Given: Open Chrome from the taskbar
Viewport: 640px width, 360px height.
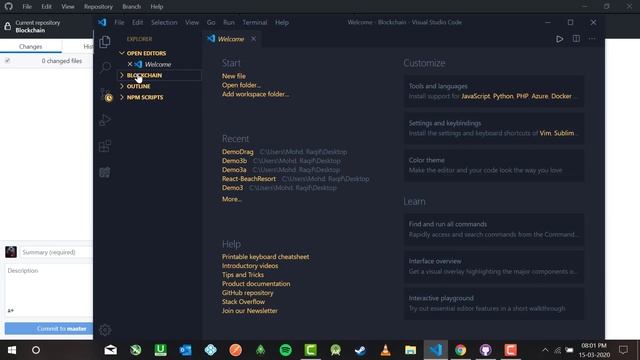Looking at the screenshot, I should [x=460, y=350].
